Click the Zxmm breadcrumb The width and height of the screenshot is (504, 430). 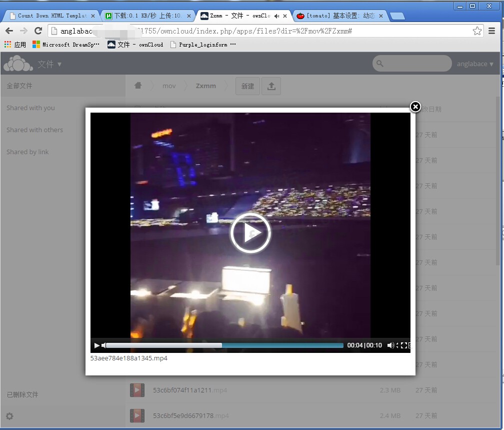(205, 86)
